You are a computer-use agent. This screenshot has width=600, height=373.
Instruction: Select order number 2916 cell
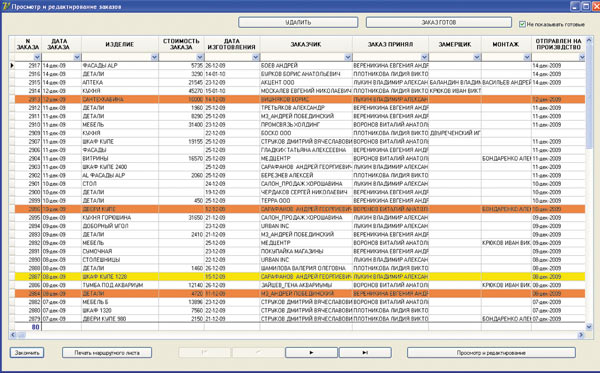[x=28, y=74]
